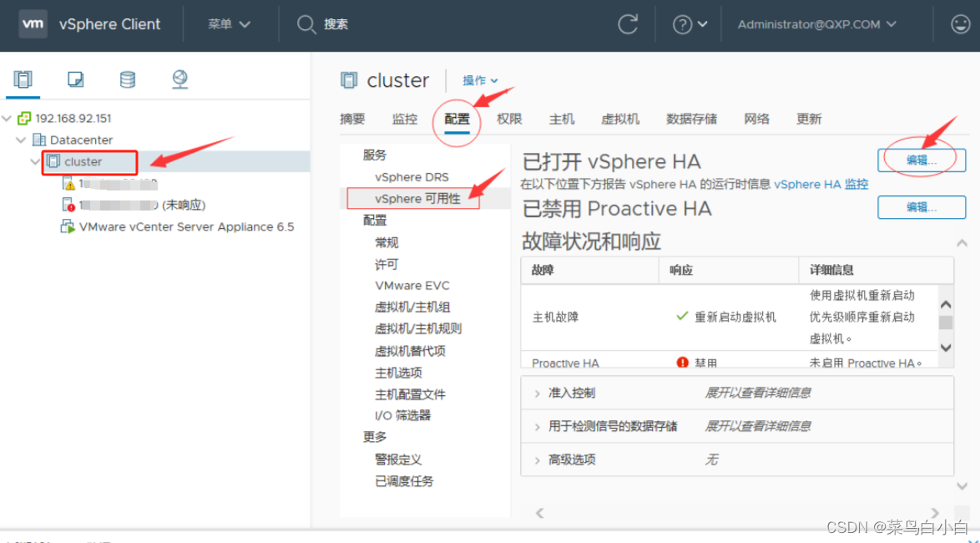980x543 pixels.
Task: Select 虚拟机替代项 setting
Action: [410, 351]
